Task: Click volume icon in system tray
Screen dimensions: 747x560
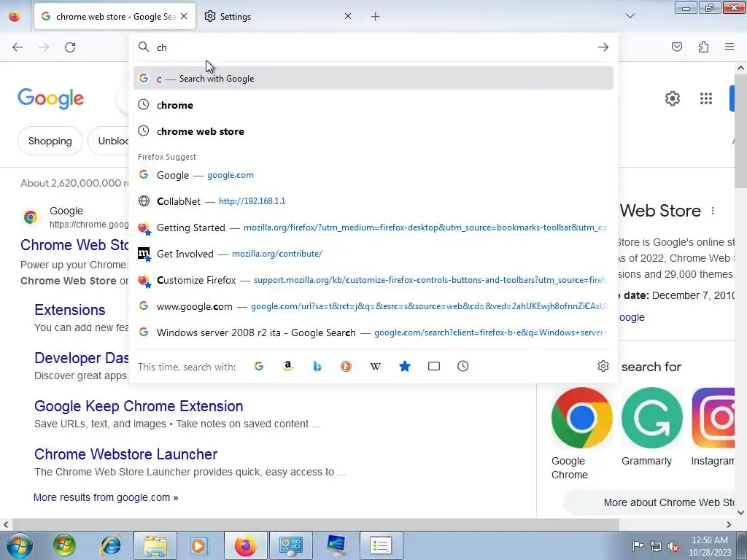Action: click(x=673, y=545)
